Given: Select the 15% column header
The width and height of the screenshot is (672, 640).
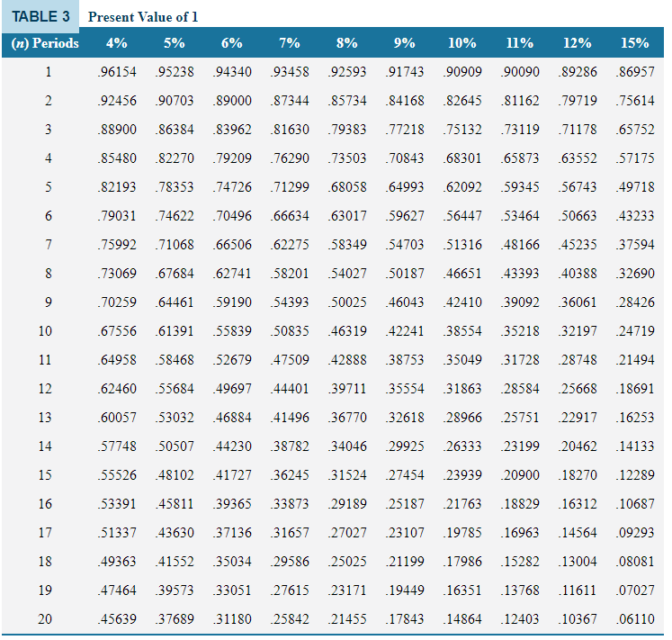Looking at the screenshot, I should tap(635, 43).
